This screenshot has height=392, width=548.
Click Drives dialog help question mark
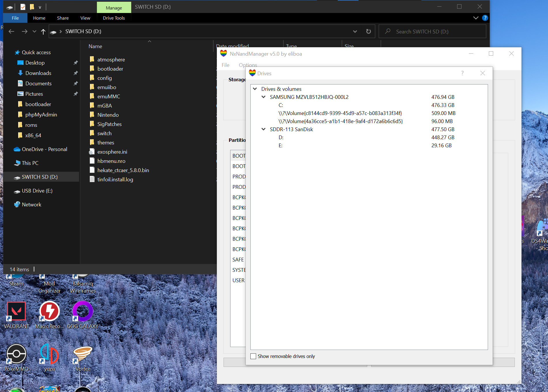pos(462,73)
